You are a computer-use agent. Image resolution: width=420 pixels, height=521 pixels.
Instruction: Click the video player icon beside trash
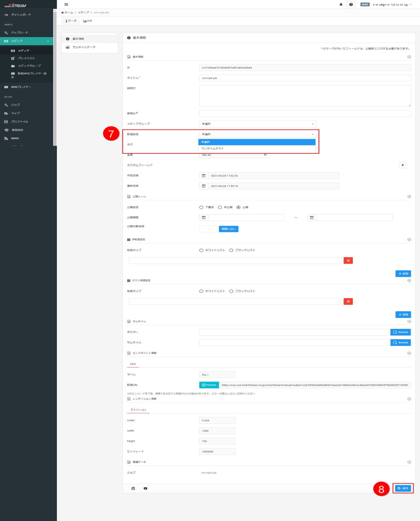145,488
